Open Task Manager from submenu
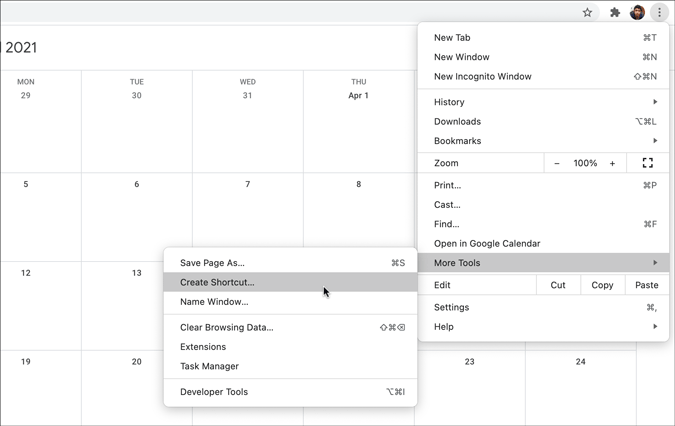675x426 pixels. click(291, 366)
